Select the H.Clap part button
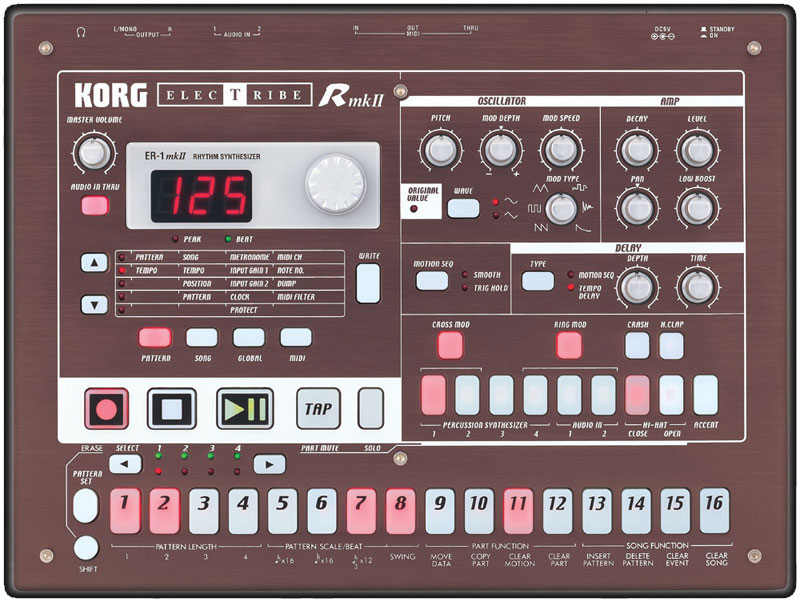The image size is (800, 602). 671,345
